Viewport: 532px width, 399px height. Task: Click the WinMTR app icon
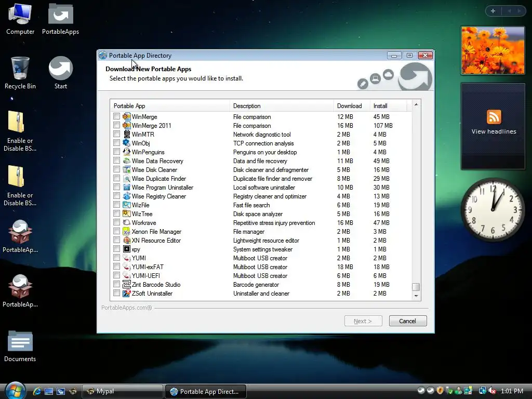[x=127, y=134]
